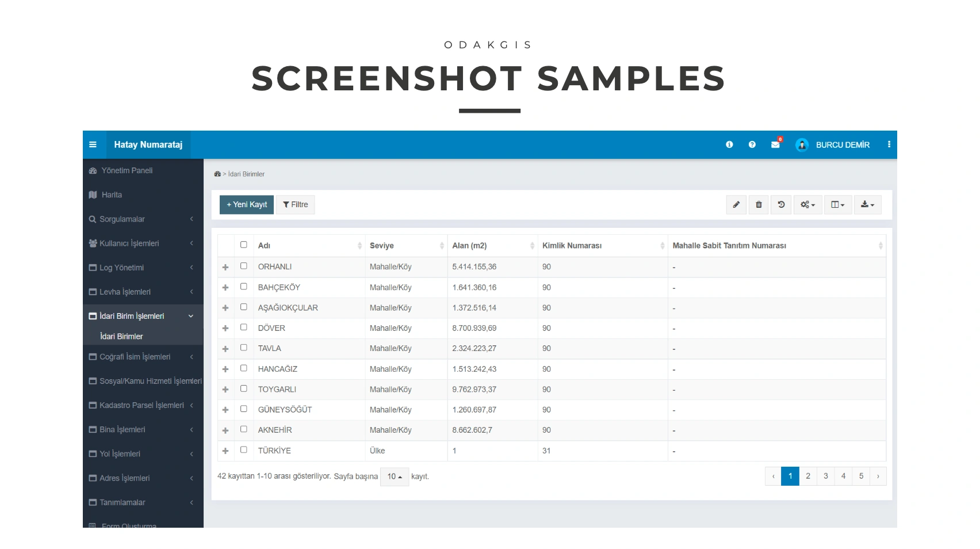Viewport: 980px width, 549px height.
Task: Click the hamburger menu icon
Action: (x=93, y=144)
